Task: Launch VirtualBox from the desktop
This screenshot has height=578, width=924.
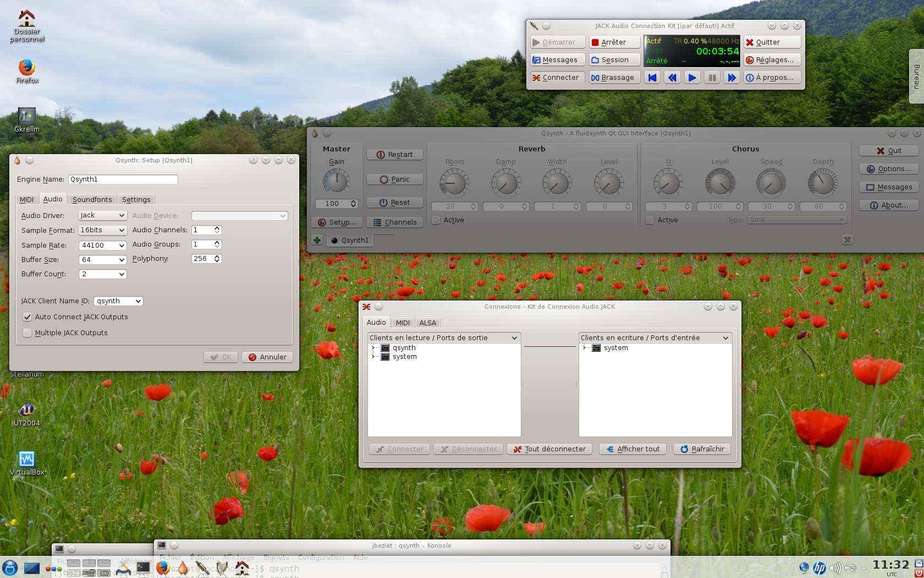Action: point(26,459)
